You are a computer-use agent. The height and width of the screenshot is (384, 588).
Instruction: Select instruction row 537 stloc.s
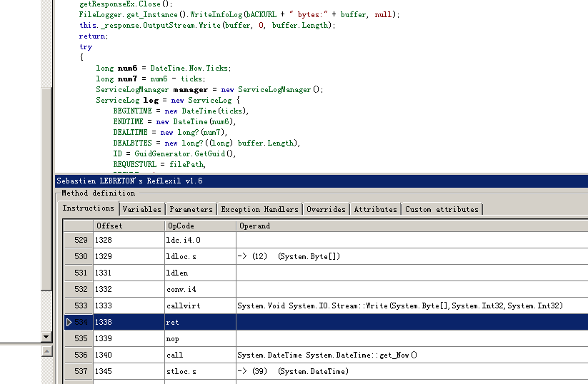pos(326,372)
